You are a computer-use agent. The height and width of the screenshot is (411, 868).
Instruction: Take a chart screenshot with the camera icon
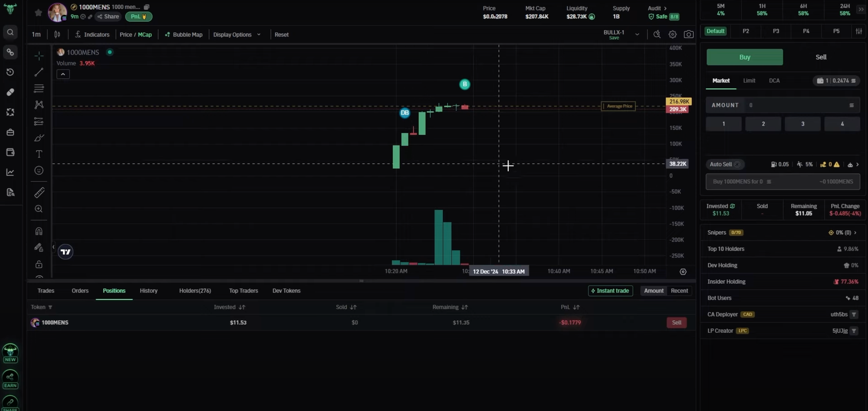(689, 34)
